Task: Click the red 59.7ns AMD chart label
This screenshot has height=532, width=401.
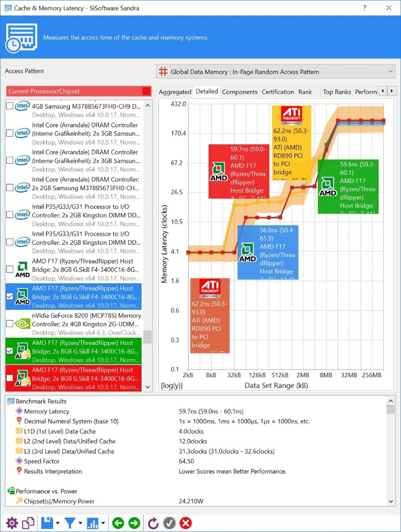Action: tap(239, 171)
